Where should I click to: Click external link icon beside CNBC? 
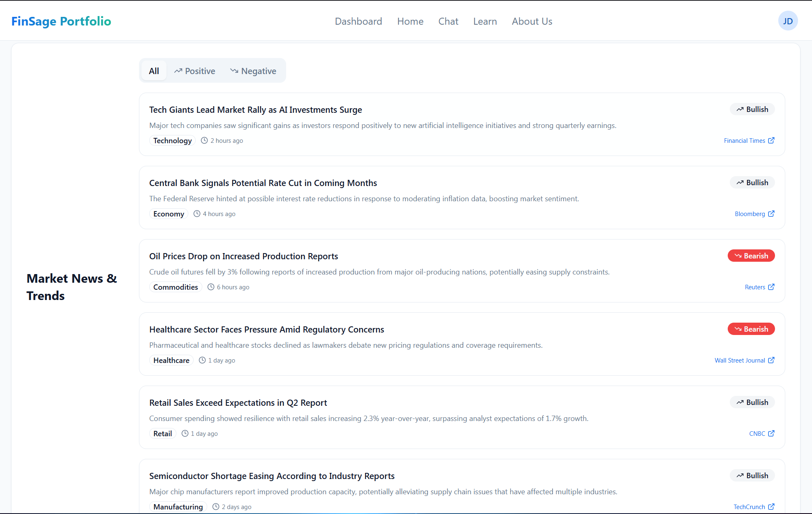click(771, 433)
